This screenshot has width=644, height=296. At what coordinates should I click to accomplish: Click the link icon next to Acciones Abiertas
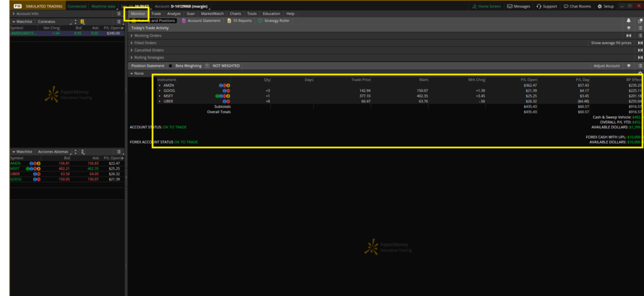click(x=83, y=151)
